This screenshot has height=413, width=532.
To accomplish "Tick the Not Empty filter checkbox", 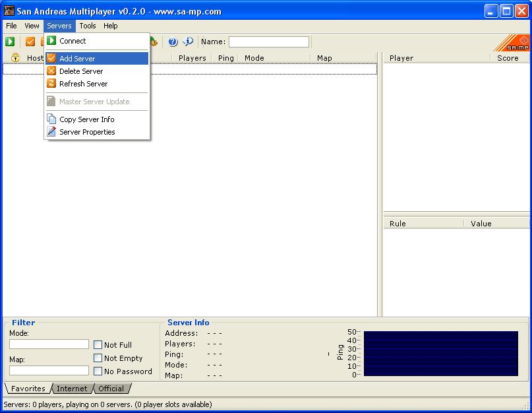I will [98, 358].
